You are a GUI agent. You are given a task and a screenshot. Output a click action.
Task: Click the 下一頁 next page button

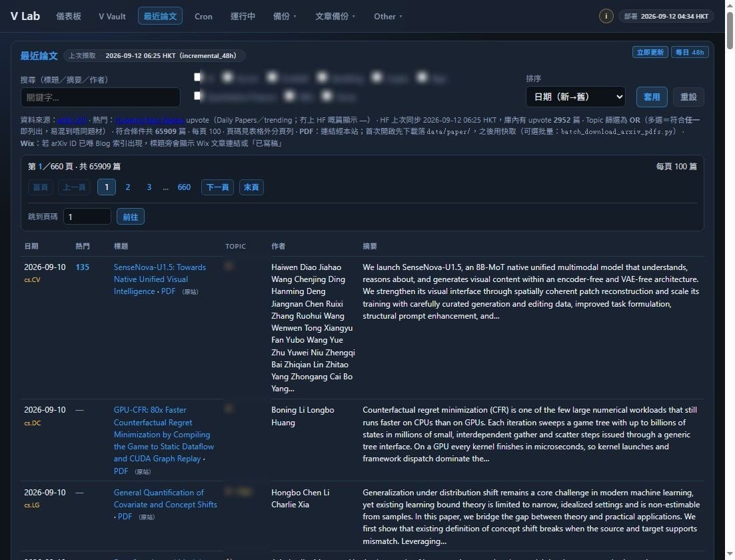click(x=217, y=187)
